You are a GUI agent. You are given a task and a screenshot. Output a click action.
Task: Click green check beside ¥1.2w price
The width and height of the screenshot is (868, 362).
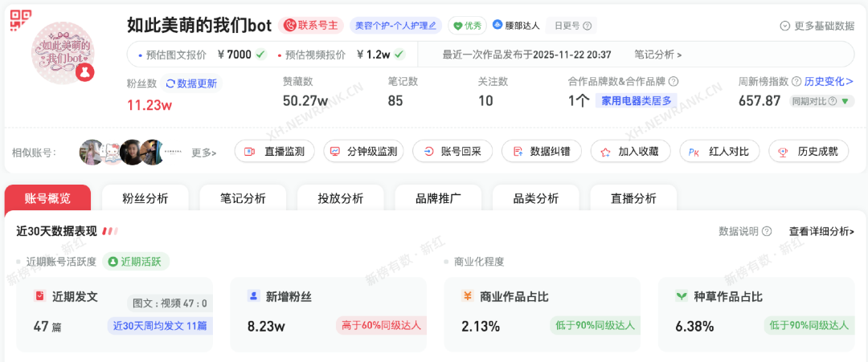click(x=399, y=54)
